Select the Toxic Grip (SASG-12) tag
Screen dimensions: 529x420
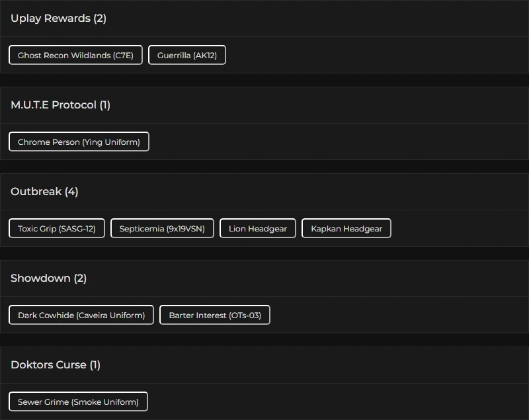click(57, 229)
